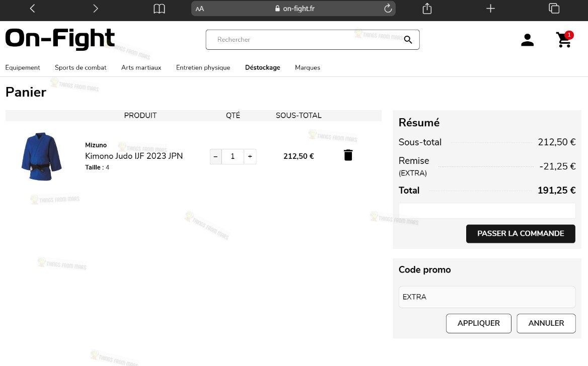Go back with Safari's back arrow

pyautogui.click(x=32, y=8)
